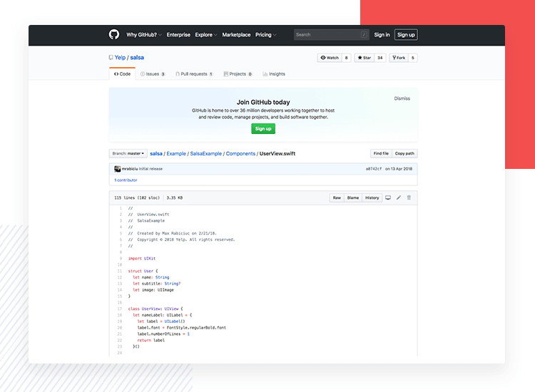Click the trash delete file icon
Viewport: 535px width, 392px height.
(x=409, y=197)
